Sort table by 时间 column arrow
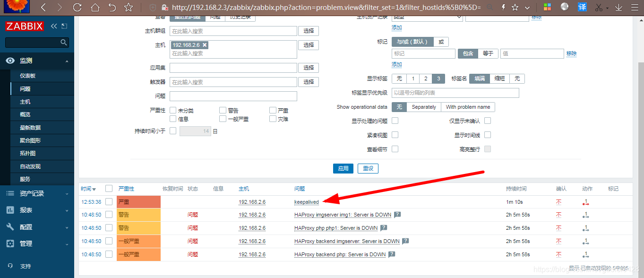Viewport: 644px width, 278px height. 94,189
